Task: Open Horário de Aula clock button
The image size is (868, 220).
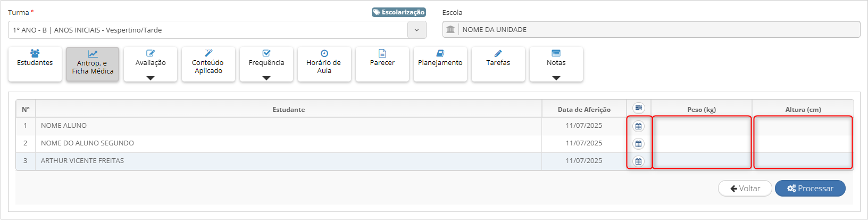Action: [324, 64]
